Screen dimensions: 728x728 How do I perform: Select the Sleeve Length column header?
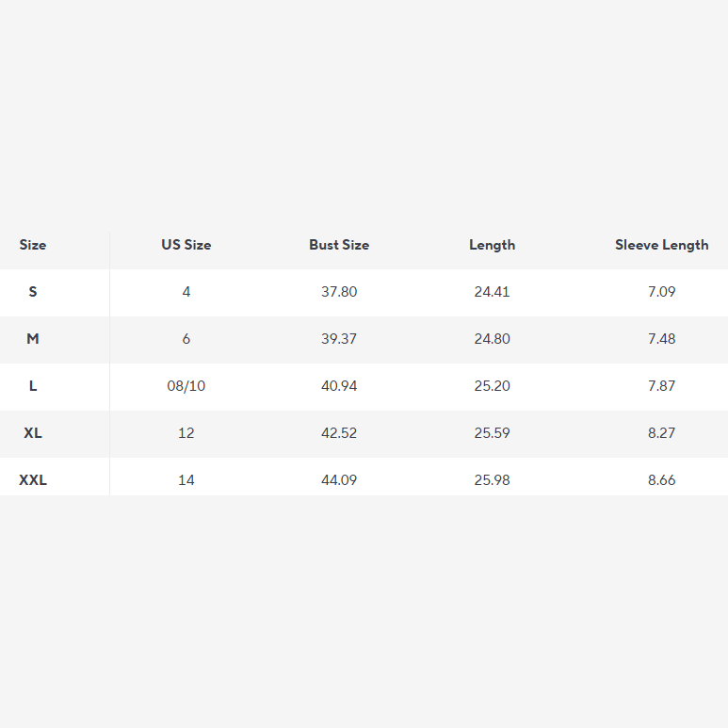point(662,245)
